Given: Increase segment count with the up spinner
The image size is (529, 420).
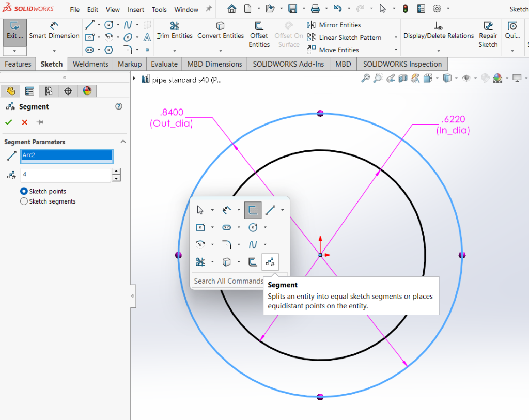Looking at the screenshot, I should (116, 172).
